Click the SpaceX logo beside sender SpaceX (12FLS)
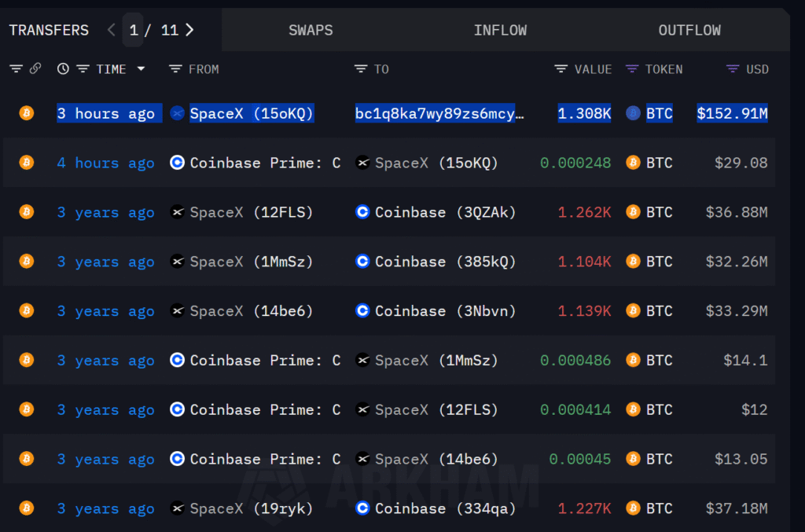This screenshot has height=532, width=805. tap(177, 212)
